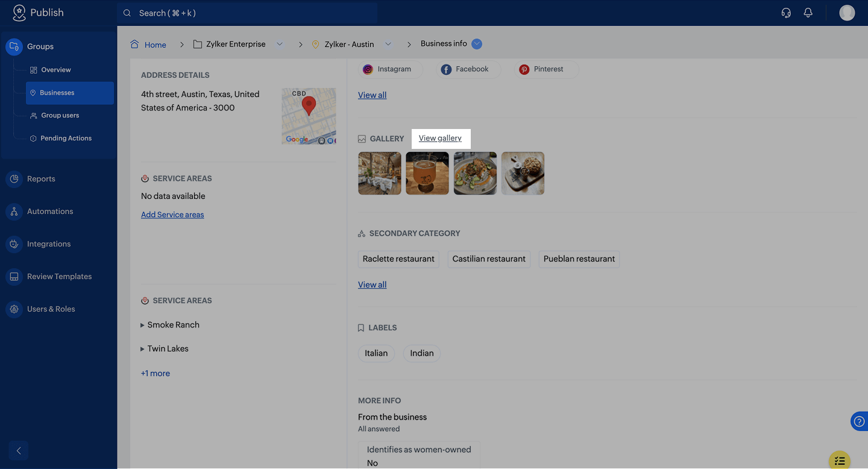
Task: Click the Pending Actions submenu icon
Action: 34,139
